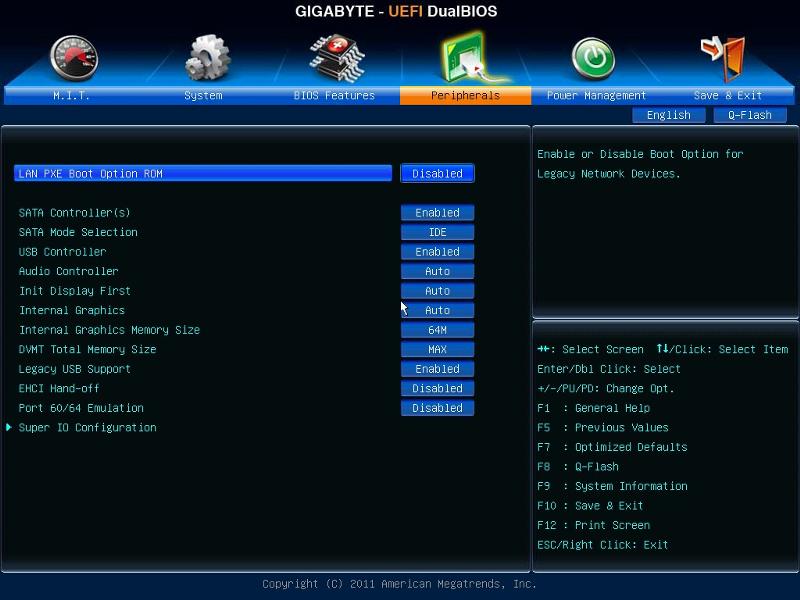The image size is (800, 600).
Task: Open SATA Mode Selection IDE value
Action: [437, 232]
